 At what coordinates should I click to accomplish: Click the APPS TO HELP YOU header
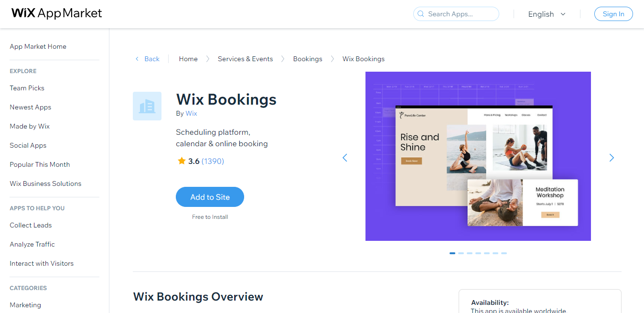click(x=37, y=208)
